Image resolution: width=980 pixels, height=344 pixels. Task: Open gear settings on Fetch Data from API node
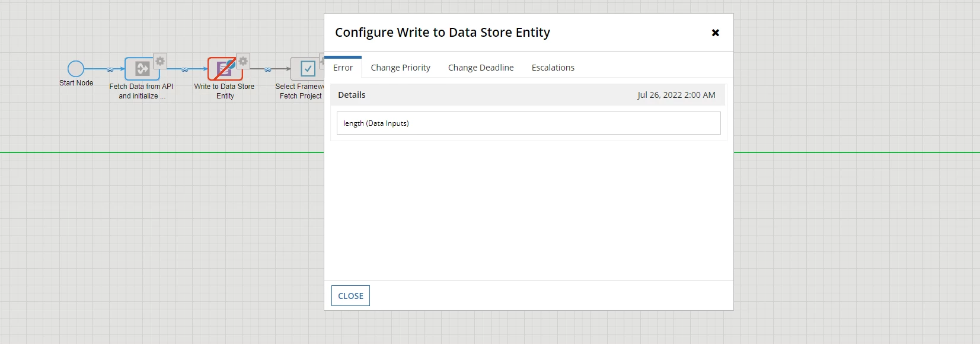coord(160,60)
